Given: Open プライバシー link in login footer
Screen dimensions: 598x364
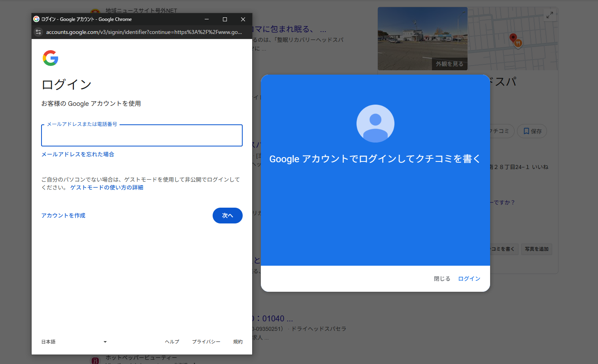Looking at the screenshot, I should click(206, 342).
